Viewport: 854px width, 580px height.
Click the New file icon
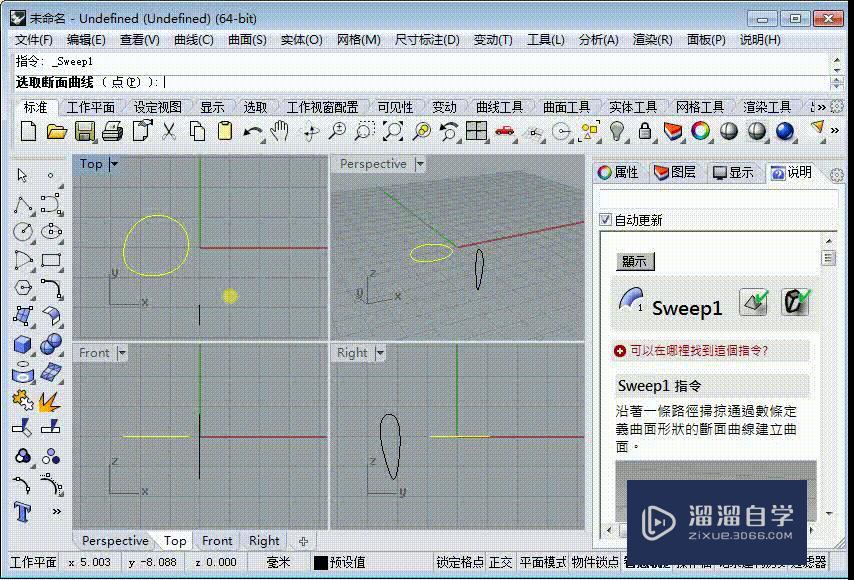[x=28, y=131]
